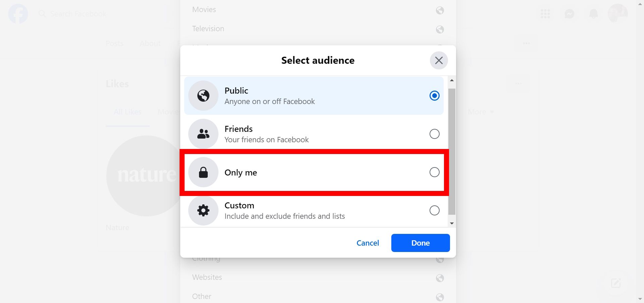Click the Public globe icon in the dialog
This screenshot has width=644, height=303.
tap(203, 95)
